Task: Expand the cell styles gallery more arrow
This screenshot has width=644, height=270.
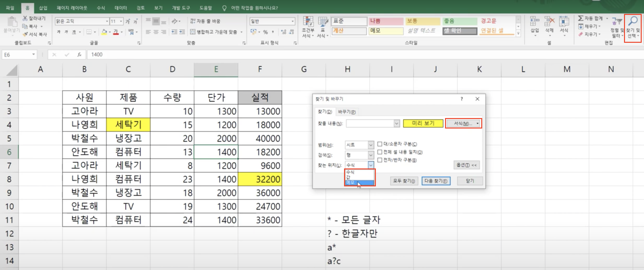Action: pos(518,33)
